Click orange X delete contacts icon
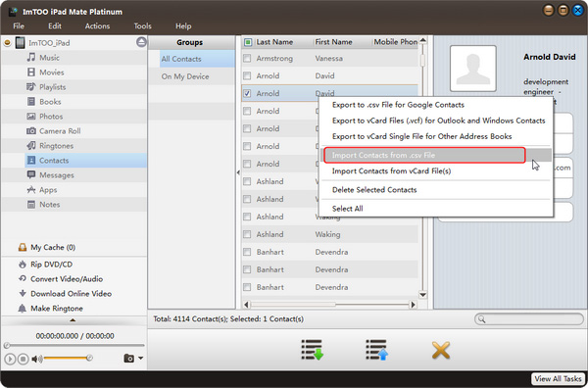 coord(441,351)
